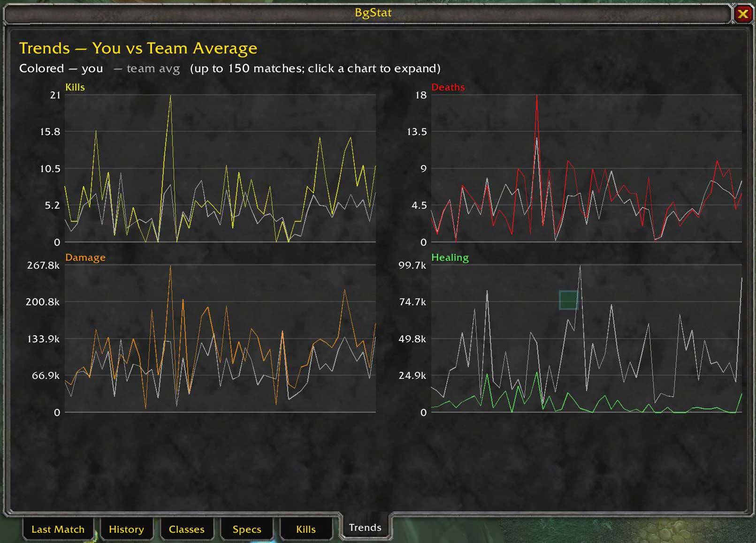Go to the Specs tab
This screenshot has height=543, width=756.
[247, 529]
